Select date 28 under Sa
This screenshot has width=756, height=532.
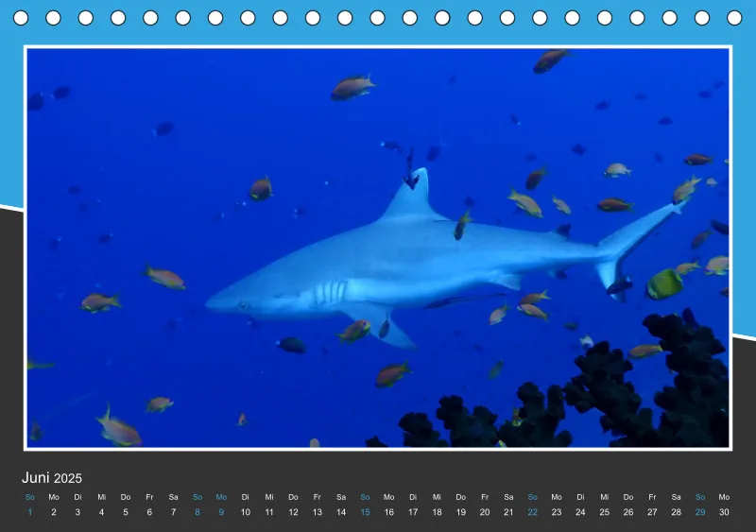(x=676, y=512)
